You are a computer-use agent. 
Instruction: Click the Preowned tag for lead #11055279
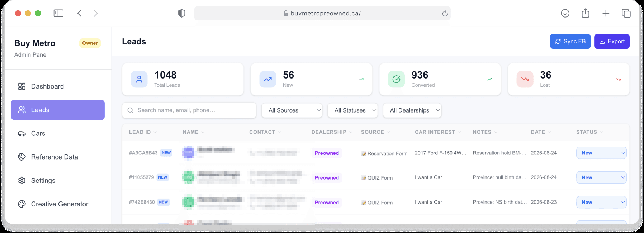coord(327,178)
